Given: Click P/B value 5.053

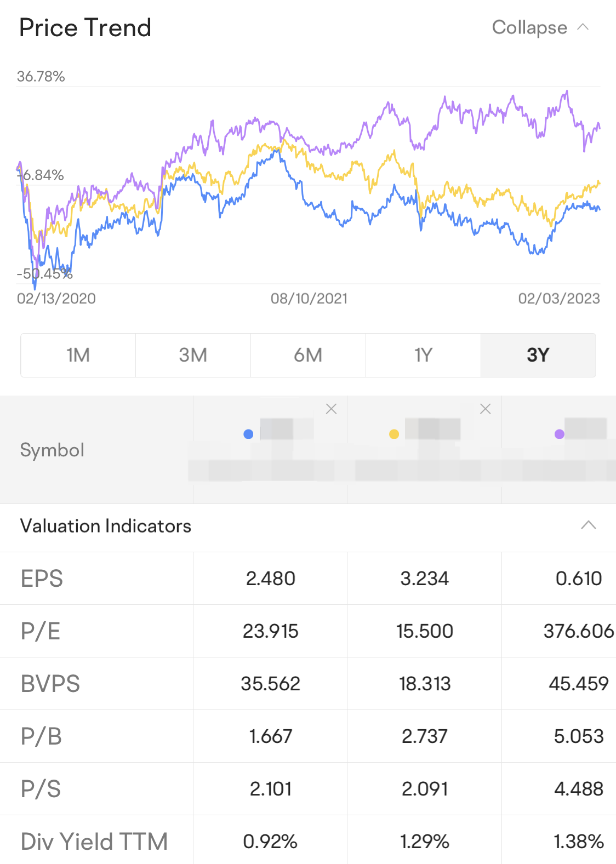Looking at the screenshot, I should coord(579,736).
